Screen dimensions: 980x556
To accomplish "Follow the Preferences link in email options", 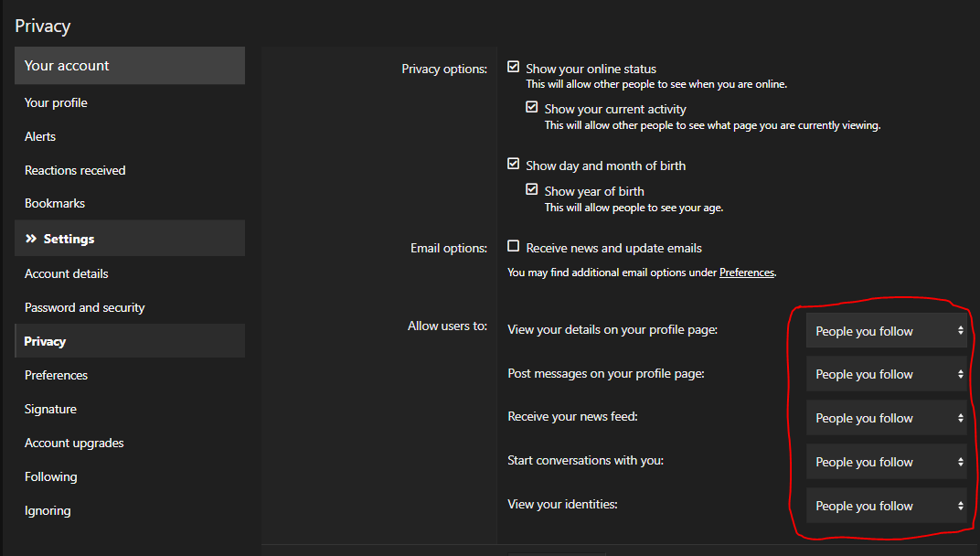I will coord(746,273).
